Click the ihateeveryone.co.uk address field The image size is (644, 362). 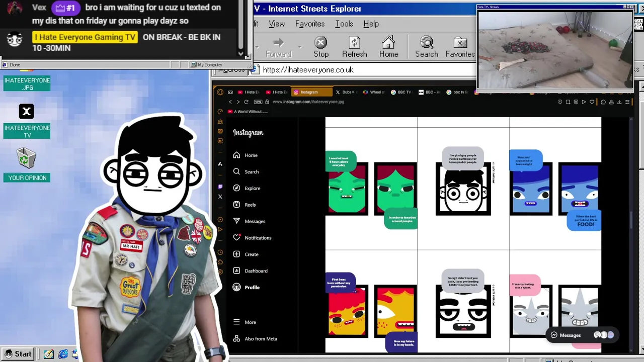[x=362, y=70]
